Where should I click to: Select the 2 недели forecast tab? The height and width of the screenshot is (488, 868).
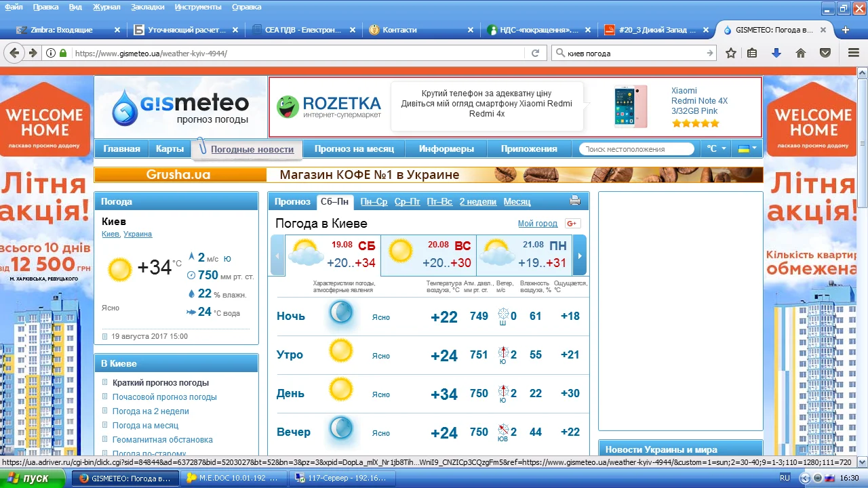tap(478, 201)
